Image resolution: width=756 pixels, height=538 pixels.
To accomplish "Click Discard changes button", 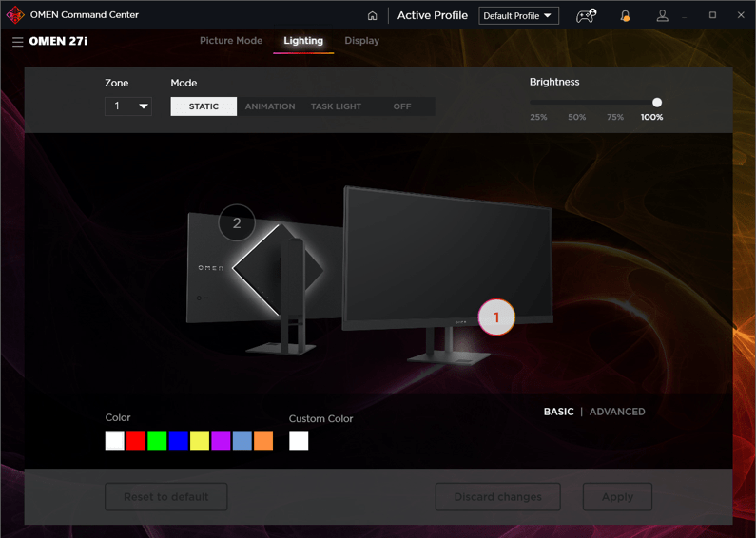I will coord(498,497).
